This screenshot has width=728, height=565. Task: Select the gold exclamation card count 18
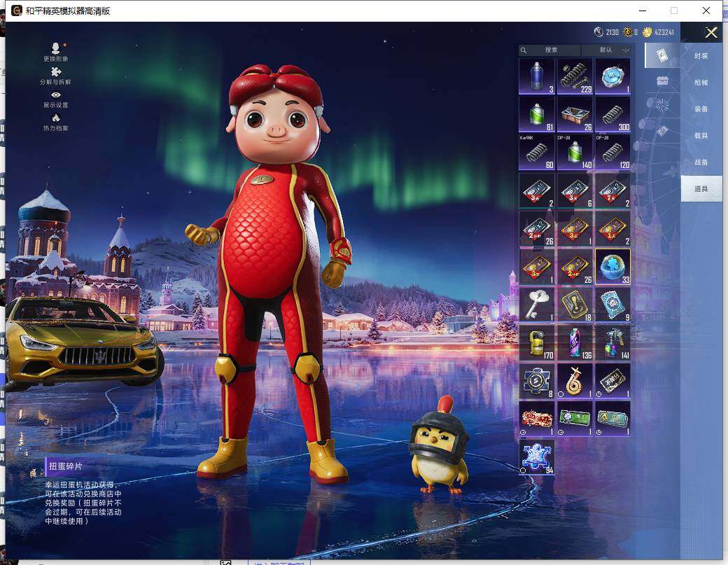click(x=574, y=305)
